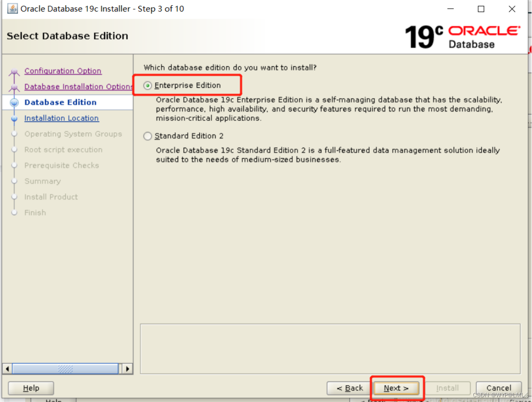Viewport: 532px width, 402px height.
Task: Jump to the Installation Location step
Action: 61,118
